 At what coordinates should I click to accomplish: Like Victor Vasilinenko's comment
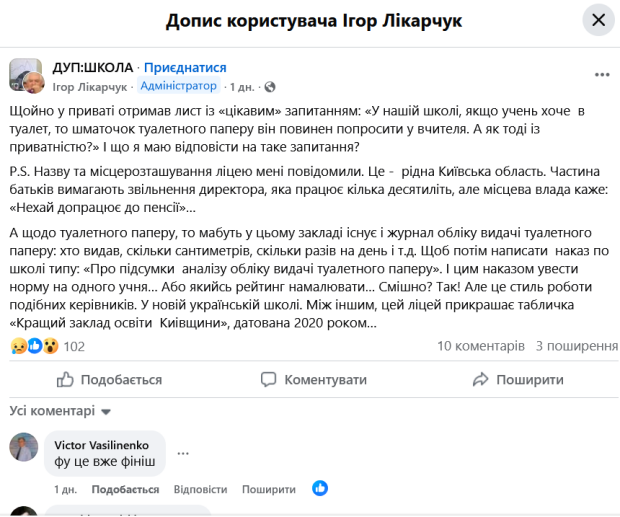coord(125,489)
